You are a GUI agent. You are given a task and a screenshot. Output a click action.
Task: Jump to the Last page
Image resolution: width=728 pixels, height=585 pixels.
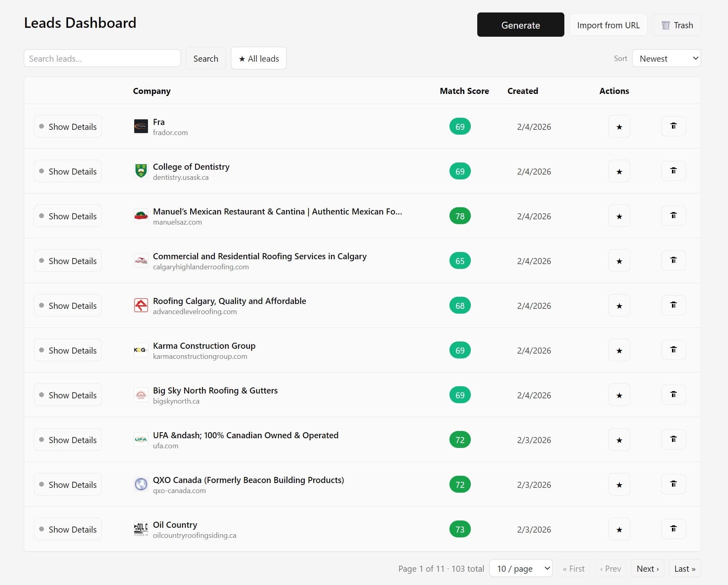click(x=684, y=568)
